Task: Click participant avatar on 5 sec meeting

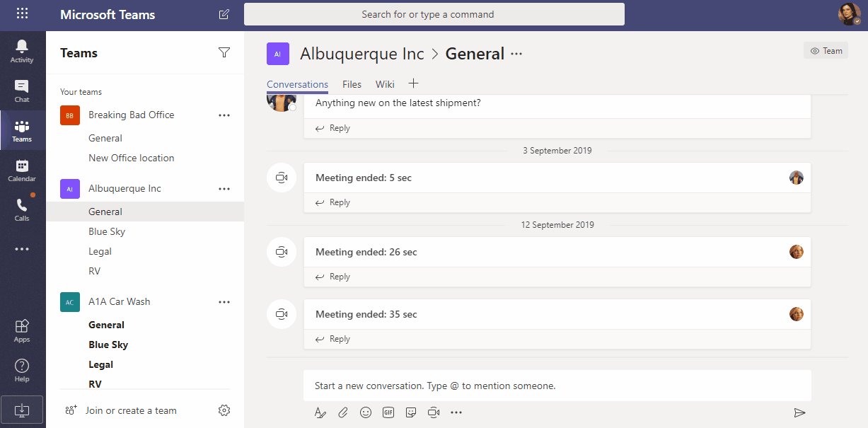Action: click(797, 178)
